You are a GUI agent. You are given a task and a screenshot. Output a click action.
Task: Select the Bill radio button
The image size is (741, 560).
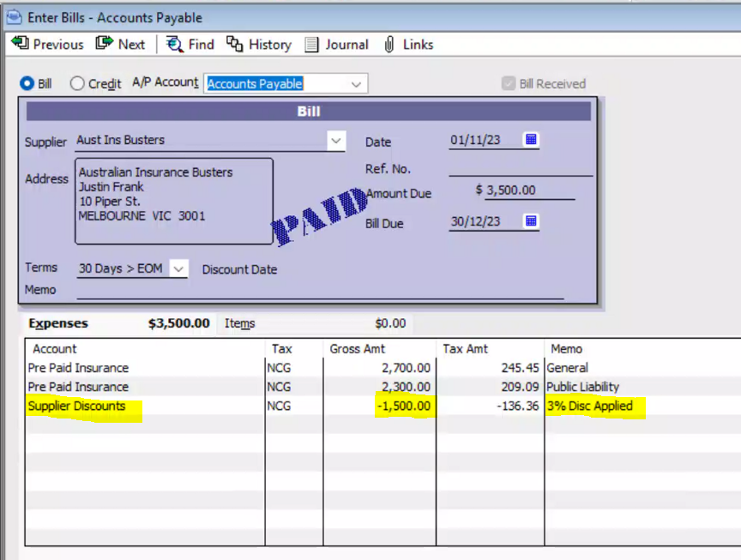27,84
